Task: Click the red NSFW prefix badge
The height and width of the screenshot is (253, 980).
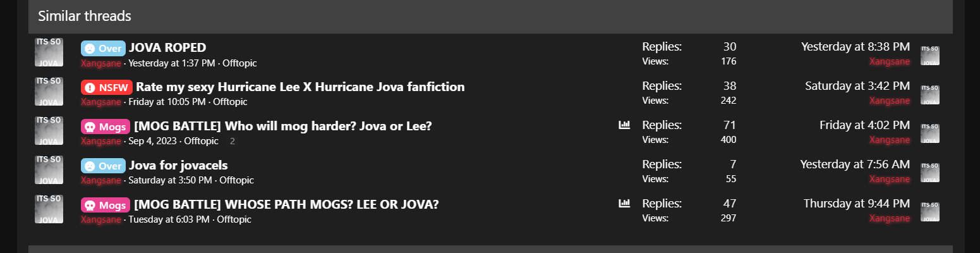Action: tap(107, 87)
